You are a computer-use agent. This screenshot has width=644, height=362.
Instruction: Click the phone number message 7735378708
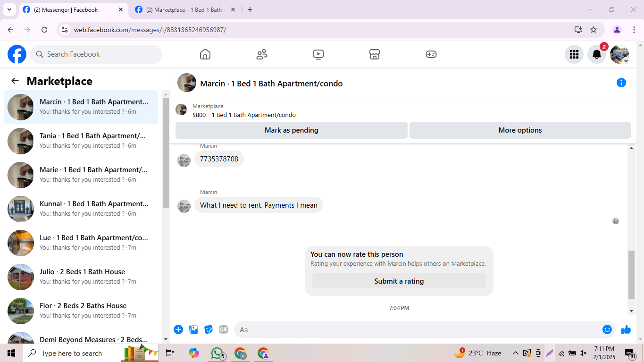(x=219, y=159)
